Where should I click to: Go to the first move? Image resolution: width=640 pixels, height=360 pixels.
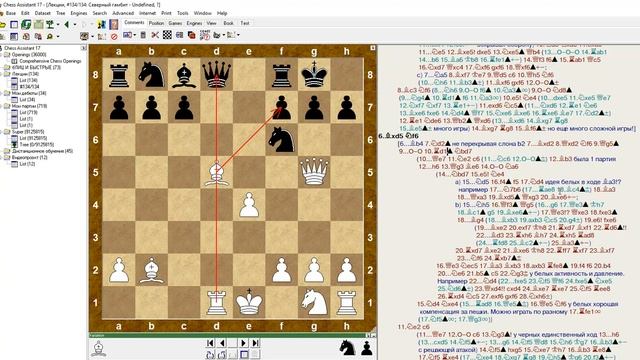tap(210, 343)
